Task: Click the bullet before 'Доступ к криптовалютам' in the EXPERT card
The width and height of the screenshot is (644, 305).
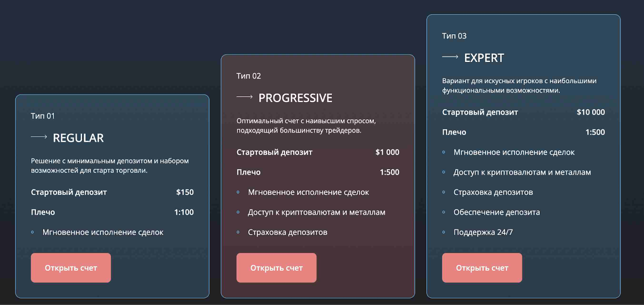Action: coord(444,172)
